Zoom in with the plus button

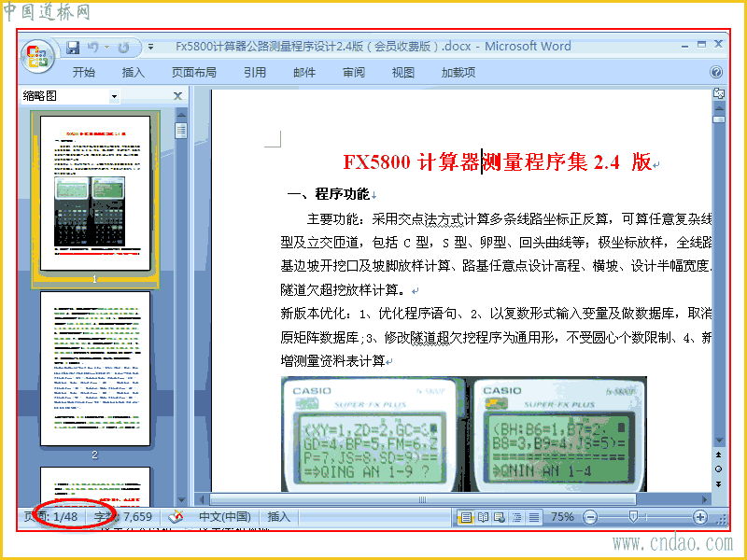click(x=699, y=517)
